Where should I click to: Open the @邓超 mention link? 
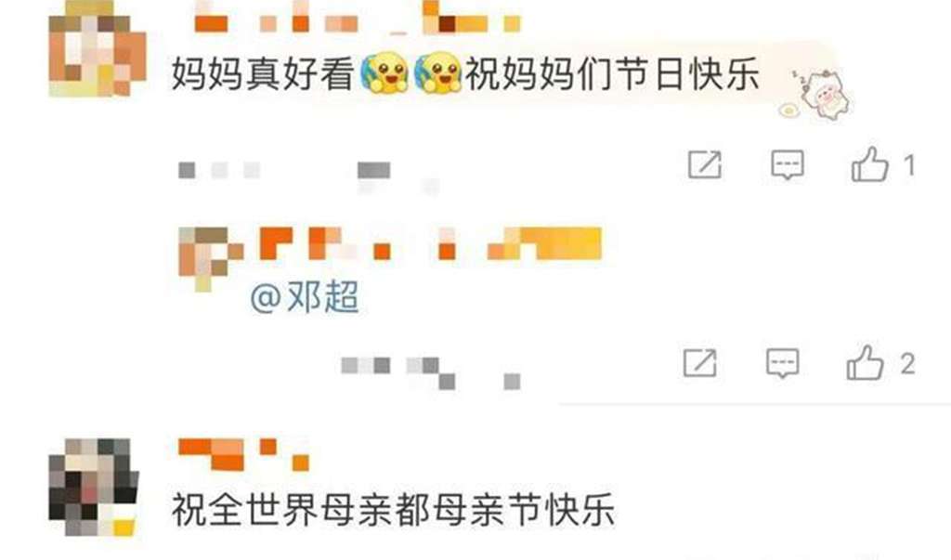coord(305,296)
